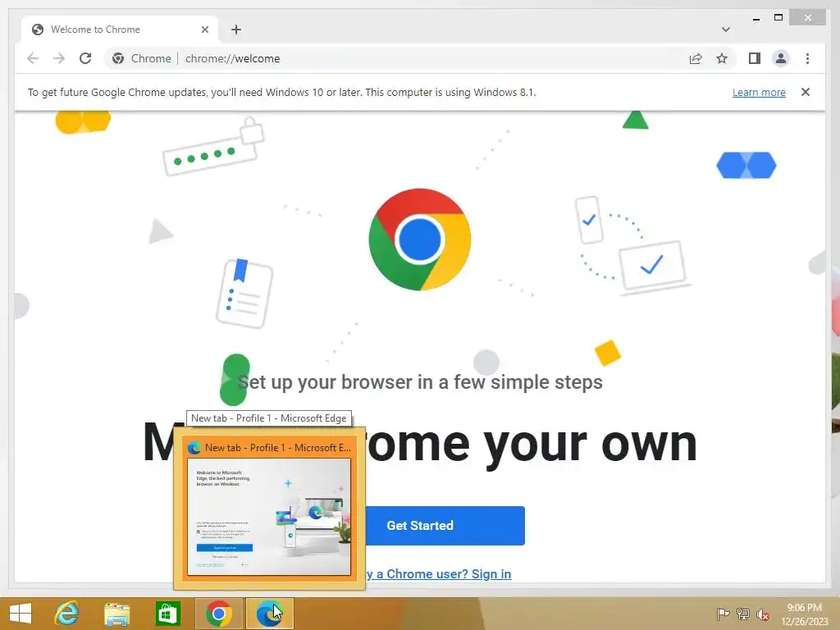This screenshot has height=630, width=840.
Task: Open the taskbar clock showing 9:06 PM
Action: coord(804,614)
